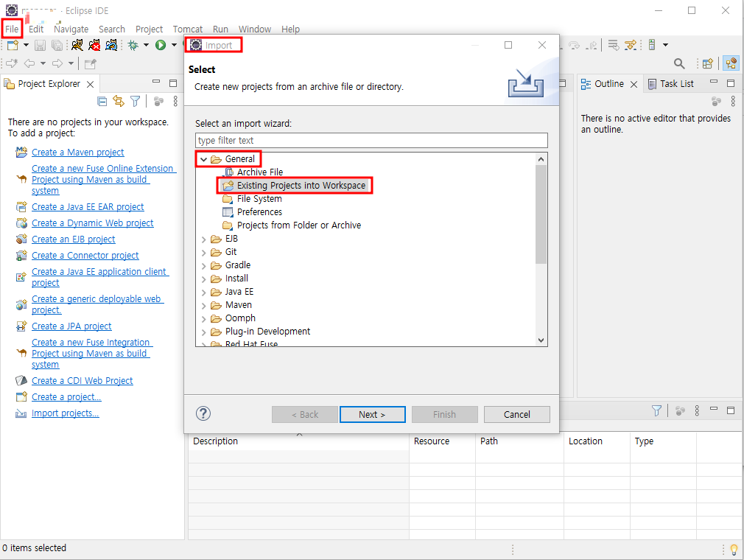The image size is (744, 560).
Task: Expand the EJB folder in import wizard
Action: coord(203,239)
